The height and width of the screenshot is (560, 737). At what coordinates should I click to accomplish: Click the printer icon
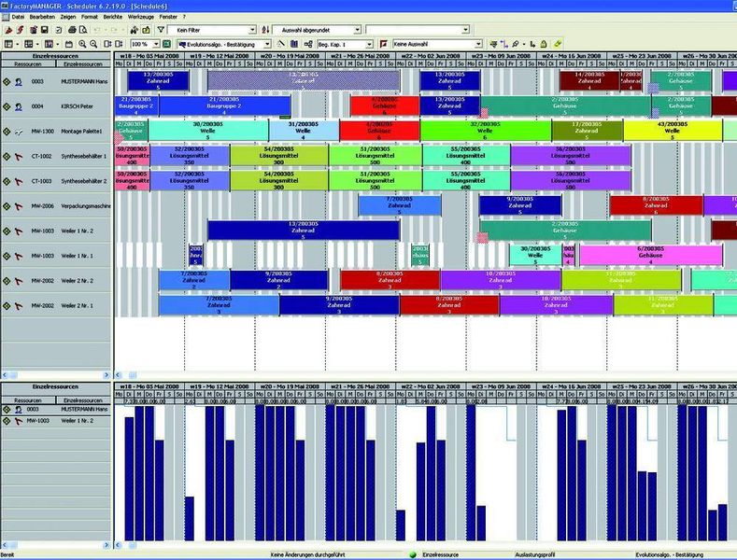(72, 30)
